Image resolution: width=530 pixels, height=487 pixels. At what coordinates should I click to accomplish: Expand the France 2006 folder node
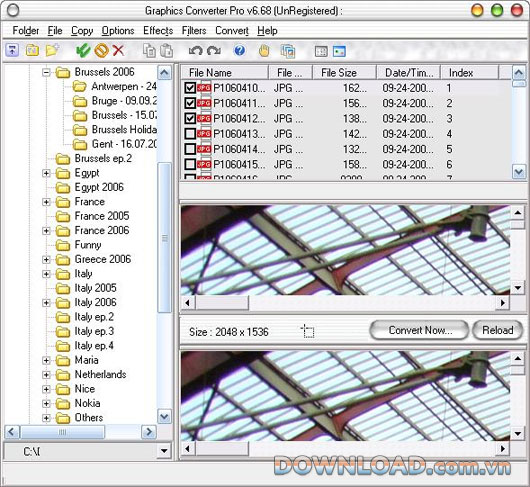tap(46, 230)
